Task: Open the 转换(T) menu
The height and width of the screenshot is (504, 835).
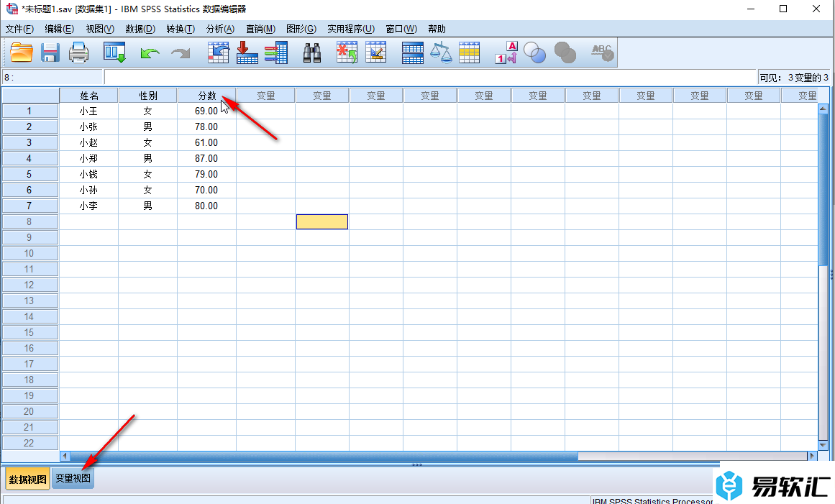Action: tap(181, 29)
